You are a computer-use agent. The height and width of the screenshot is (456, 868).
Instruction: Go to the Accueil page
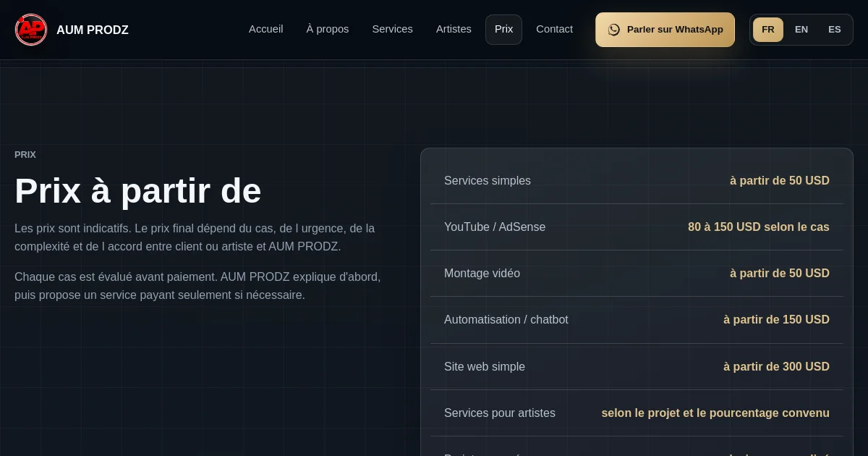tap(266, 30)
